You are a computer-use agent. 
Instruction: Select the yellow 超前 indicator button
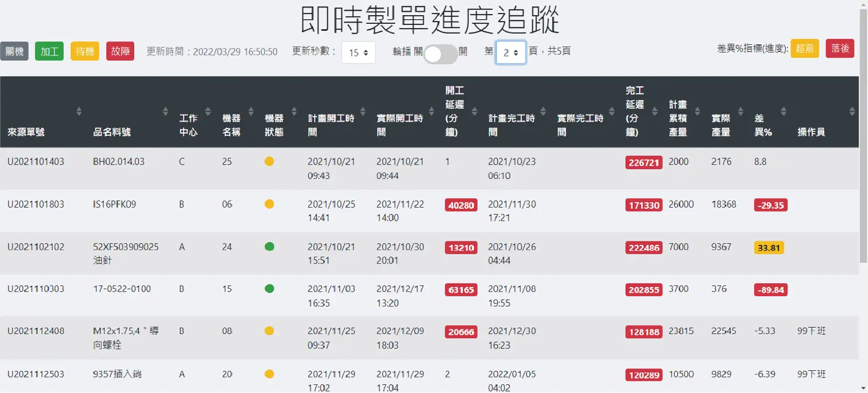point(805,48)
